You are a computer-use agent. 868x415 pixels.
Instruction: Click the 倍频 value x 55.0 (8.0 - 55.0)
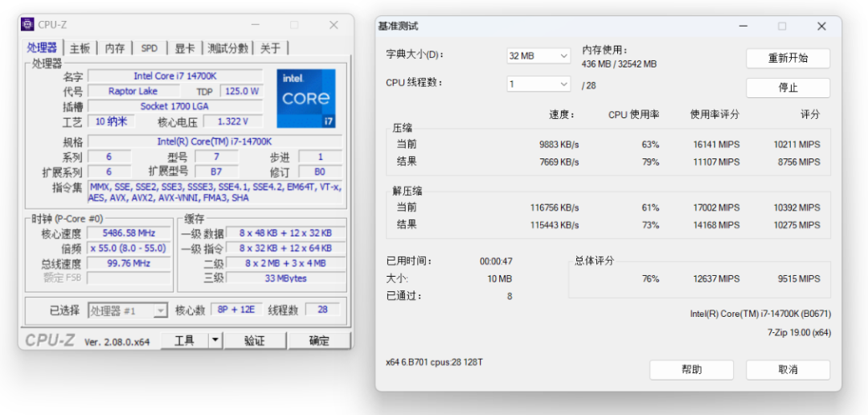(x=129, y=249)
